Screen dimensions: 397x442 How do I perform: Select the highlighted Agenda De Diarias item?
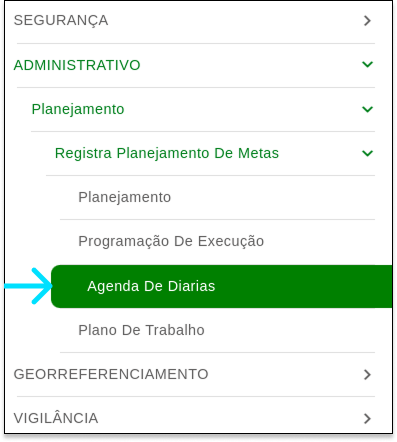point(151,286)
